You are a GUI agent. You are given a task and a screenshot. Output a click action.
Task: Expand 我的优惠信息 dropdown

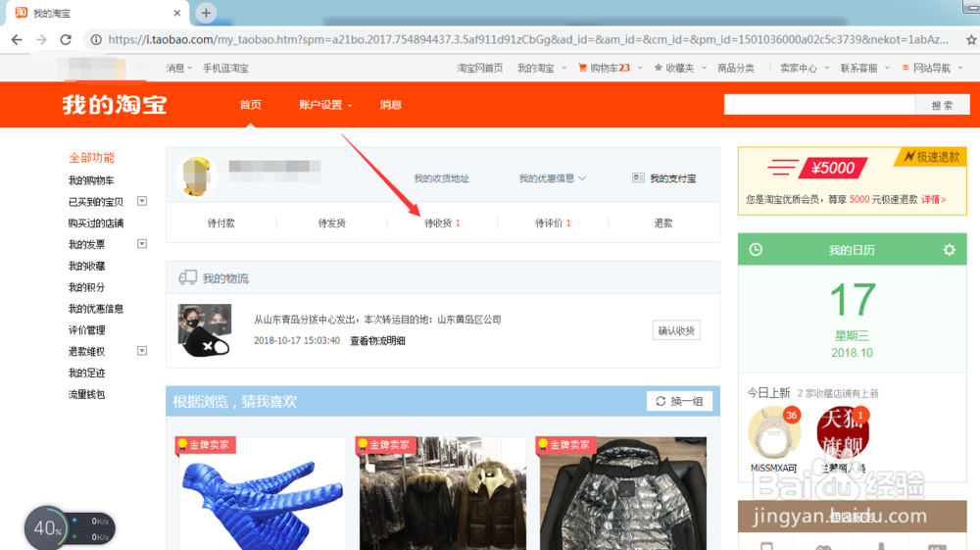tap(553, 178)
